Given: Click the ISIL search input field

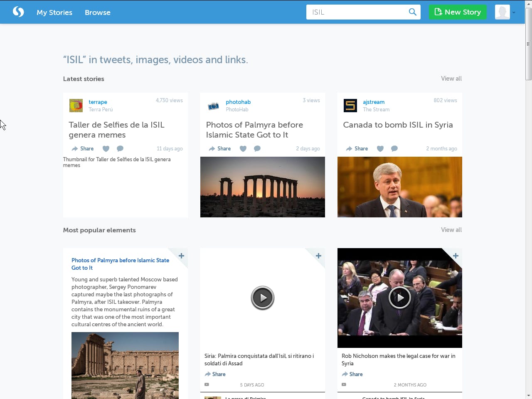Looking at the screenshot, I should 357,12.
